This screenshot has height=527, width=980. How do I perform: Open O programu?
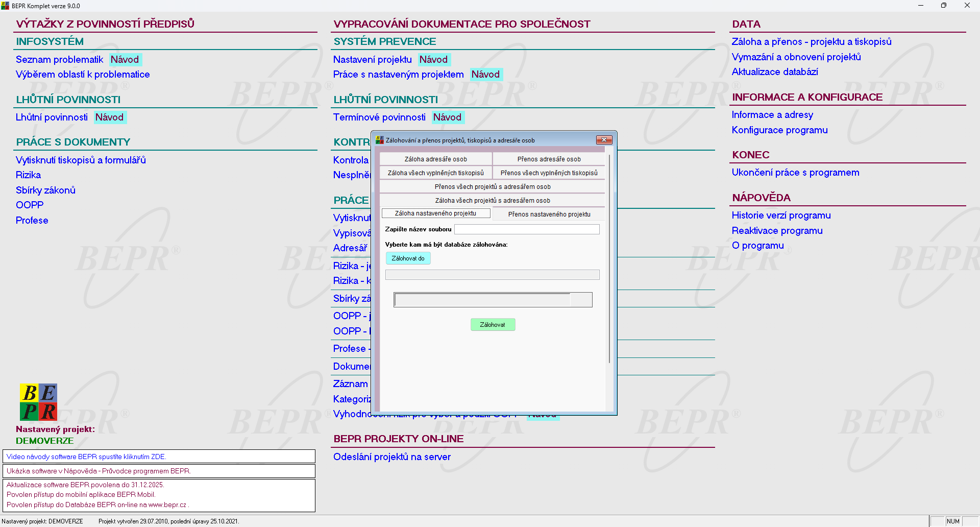point(758,246)
